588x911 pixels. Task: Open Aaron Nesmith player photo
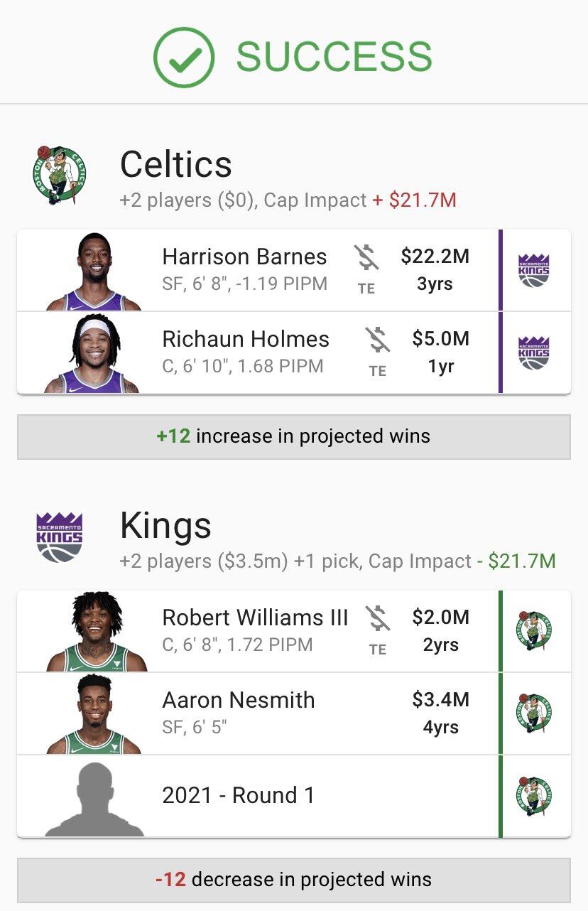(x=93, y=714)
